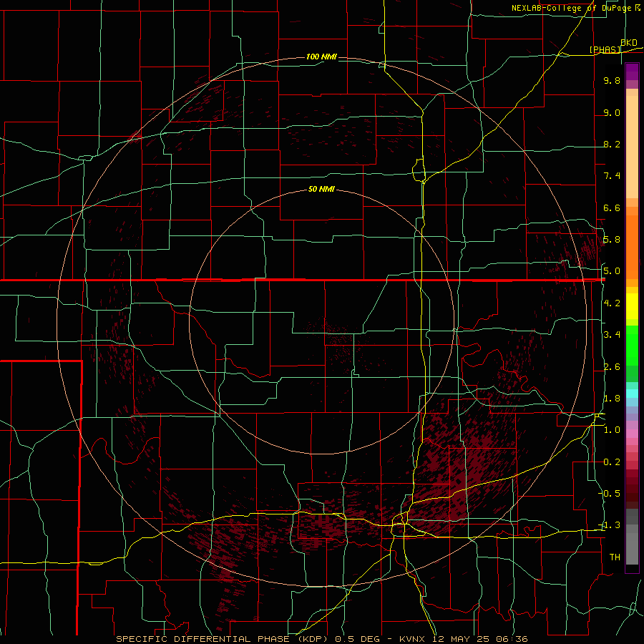
Task: Pick the pink segment near 1.0
Action: [x=632, y=434]
